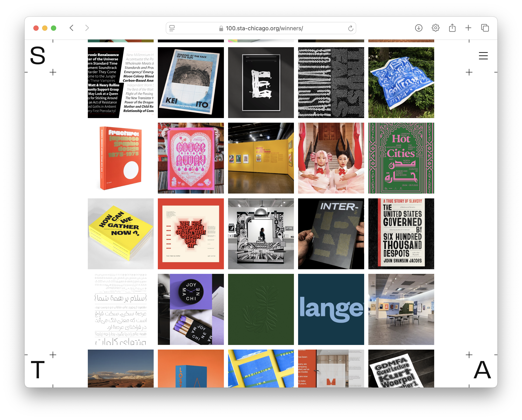Click the forward navigation arrow
Image resolution: width=522 pixels, height=420 pixels.
point(87,28)
